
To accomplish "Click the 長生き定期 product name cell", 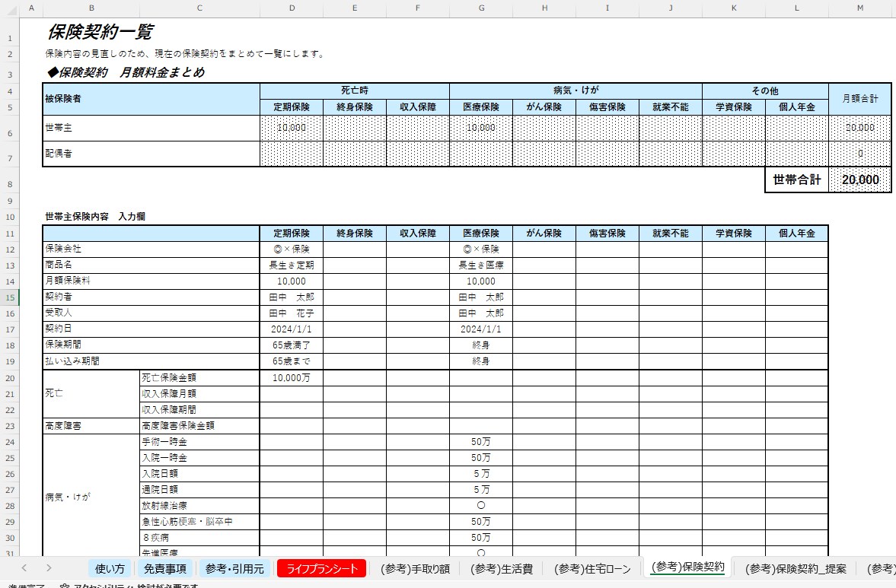I will [292, 265].
